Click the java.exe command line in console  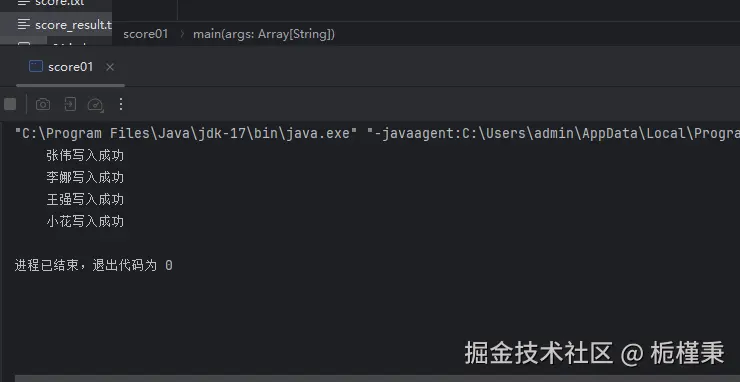(377, 134)
